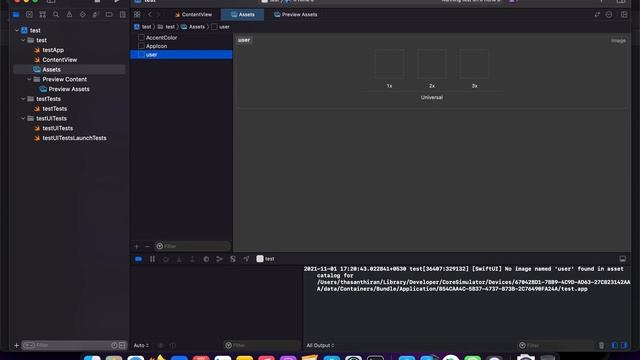Toggle source-controlled files filter in navigator
Screen dimensions: 640x360
pos(122,345)
